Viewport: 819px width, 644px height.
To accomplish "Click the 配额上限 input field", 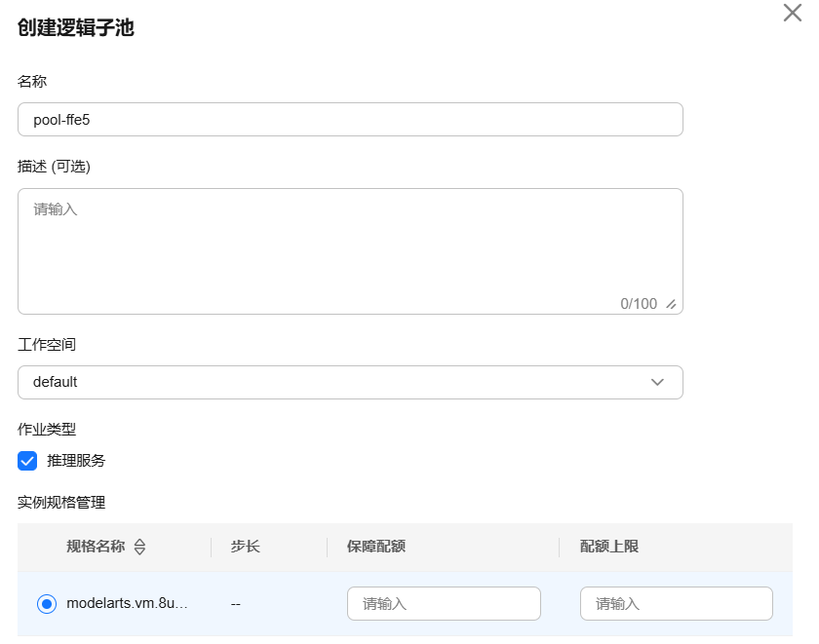I will pos(677,604).
